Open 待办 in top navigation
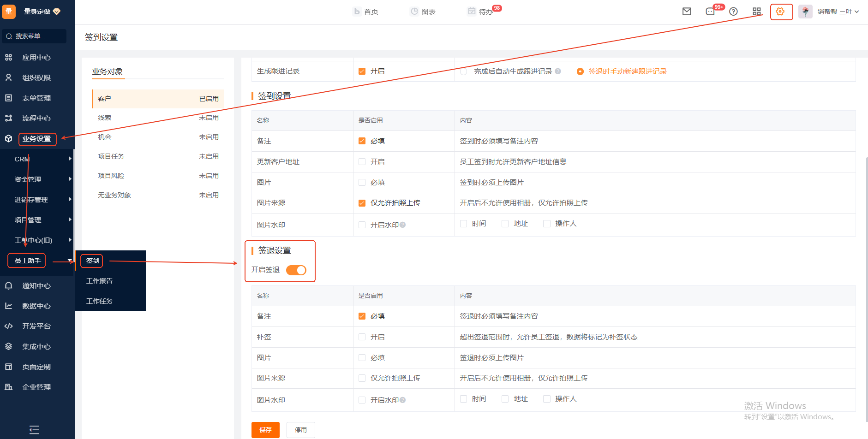This screenshot has height=439, width=868. [x=480, y=12]
